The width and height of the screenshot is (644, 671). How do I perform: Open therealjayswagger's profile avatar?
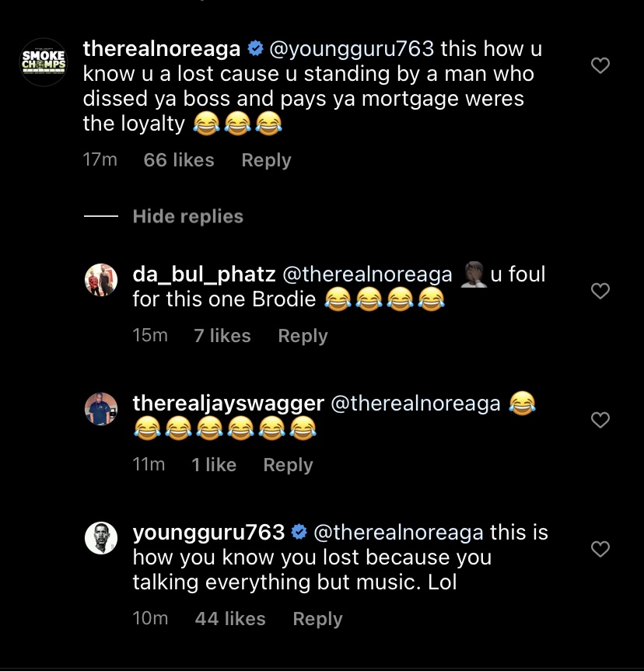pos(101,409)
